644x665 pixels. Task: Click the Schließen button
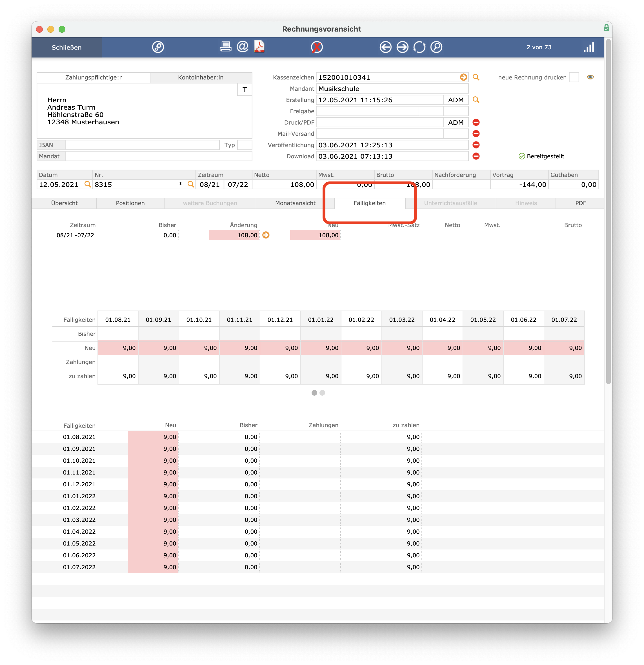point(66,48)
